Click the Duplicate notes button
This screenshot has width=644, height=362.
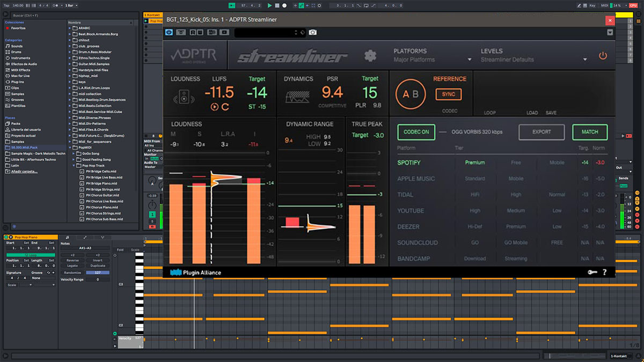click(98, 265)
